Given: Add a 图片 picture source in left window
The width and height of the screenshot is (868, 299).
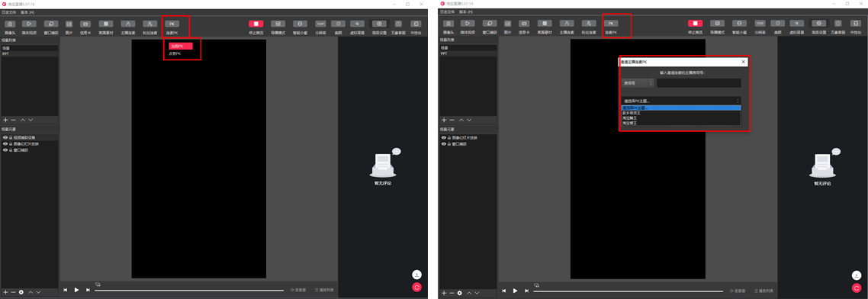Looking at the screenshot, I should pos(69,27).
